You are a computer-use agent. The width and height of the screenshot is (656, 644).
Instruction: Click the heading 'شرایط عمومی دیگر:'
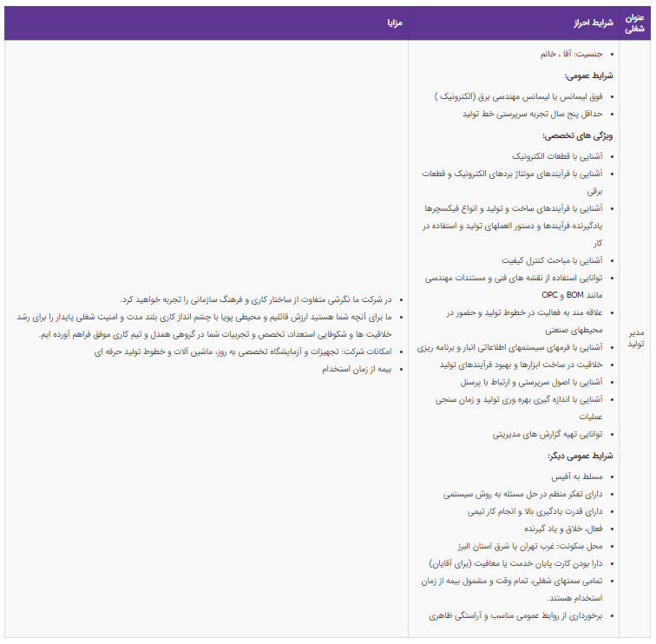click(581, 457)
